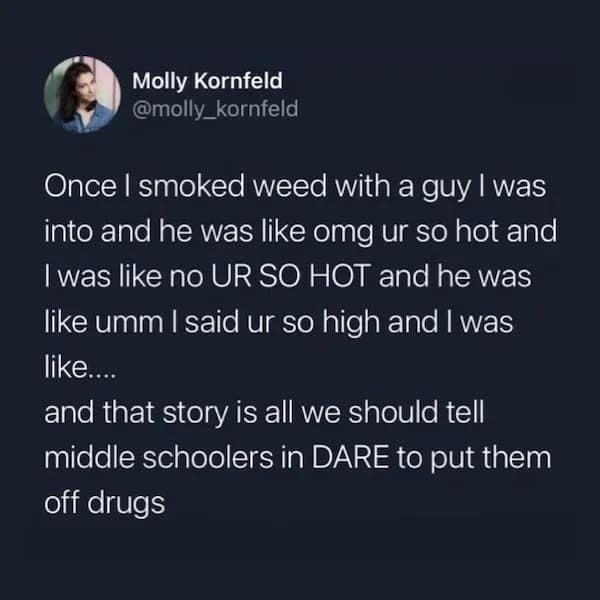Click the first line starting 'Once I smoked'

click(295, 188)
